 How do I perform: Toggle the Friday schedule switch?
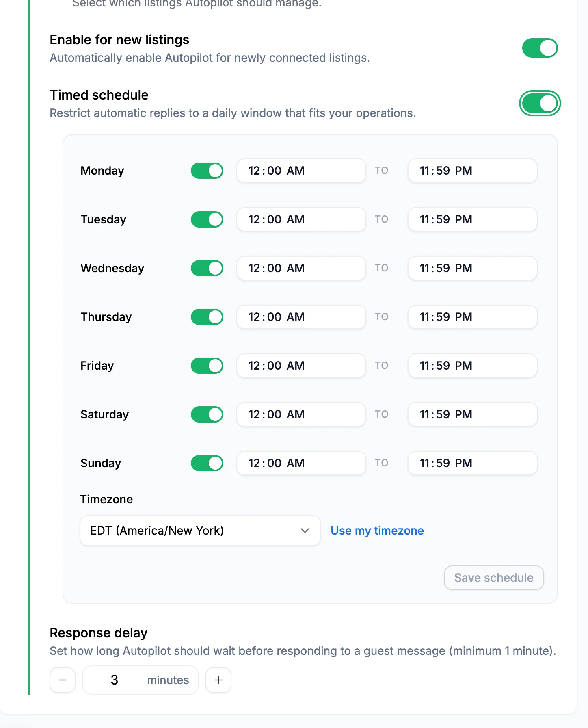coord(207,366)
